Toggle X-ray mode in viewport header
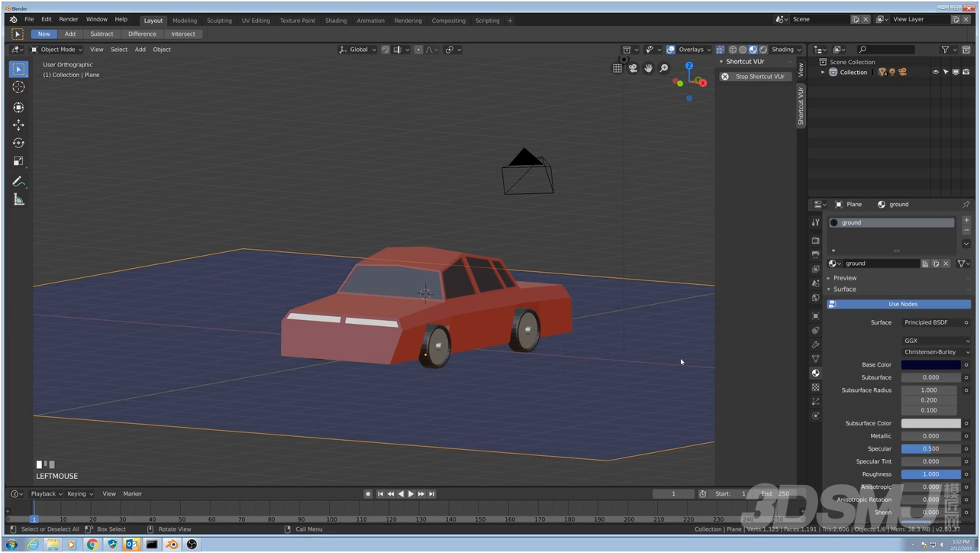 pyautogui.click(x=720, y=50)
